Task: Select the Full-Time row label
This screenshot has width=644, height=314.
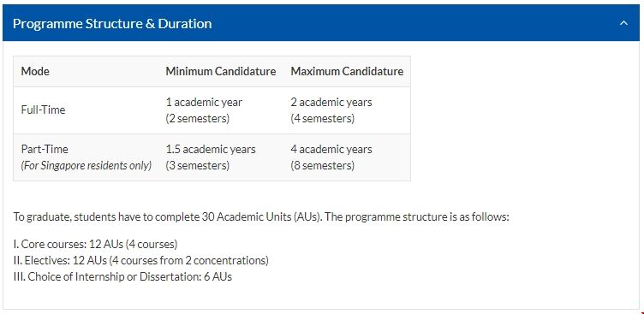Action: [x=43, y=110]
